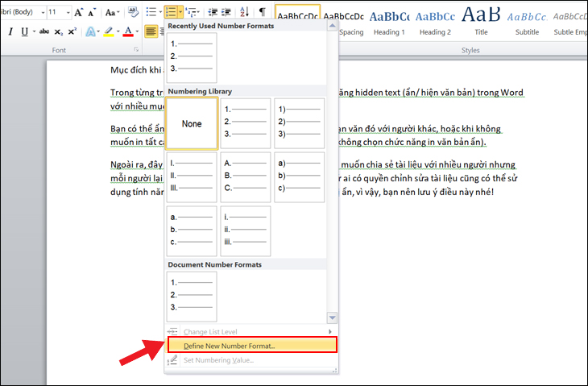Image resolution: width=588 pixels, height=386 pixels.
Task: Select Roman numeral I. II. III. format
Action: pyautogui.click(x=192, y=177)
